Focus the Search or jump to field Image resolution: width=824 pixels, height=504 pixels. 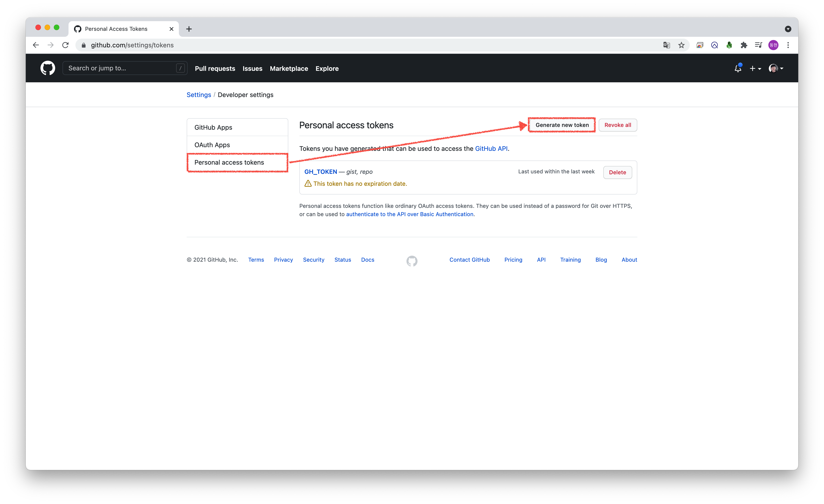click(x=125, y=68)
